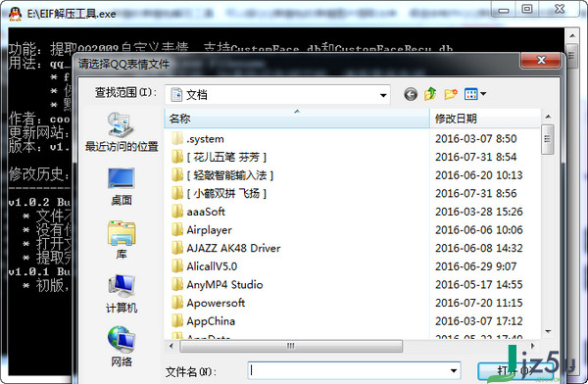The width and height of the screenshot is (588, 384).
Task: Click the date 2016-05-17 14:55
Action: pyautogui.click(x=479, y=285)
